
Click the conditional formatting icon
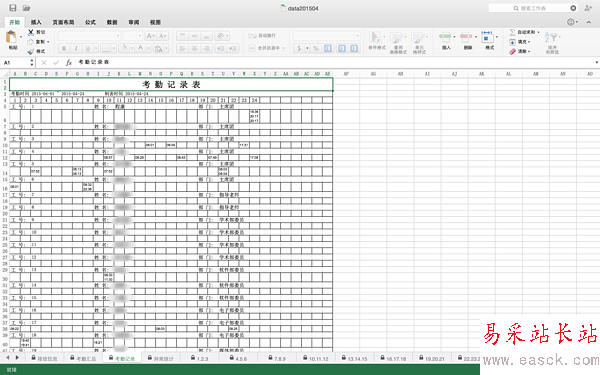pyautogui.click(x=375, y=38)
